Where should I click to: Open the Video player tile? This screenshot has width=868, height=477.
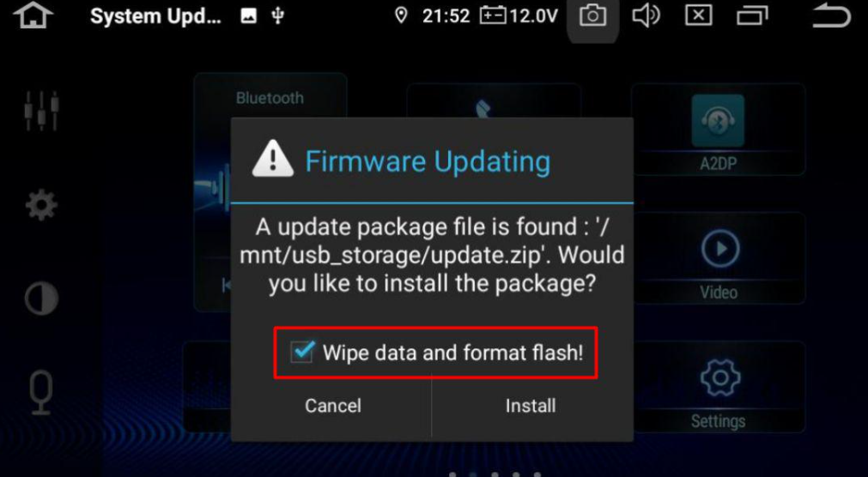(719, 258)
